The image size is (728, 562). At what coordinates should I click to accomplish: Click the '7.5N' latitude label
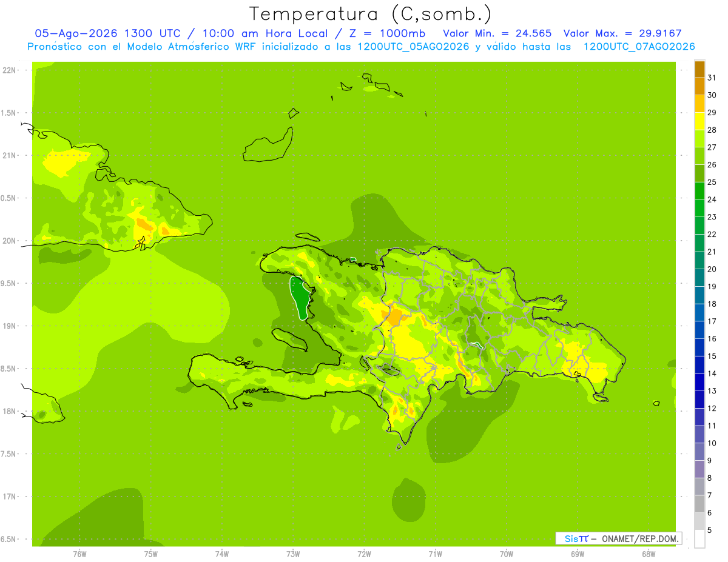(x=8, y=454)
